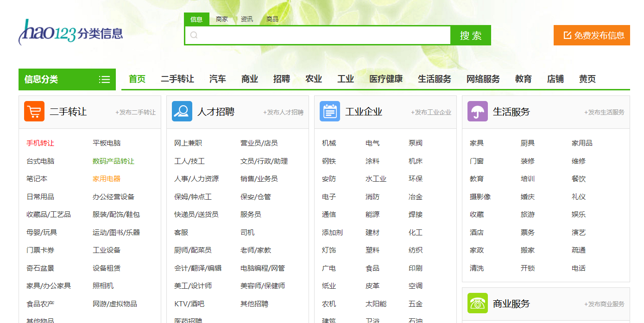Image resolution: width=644 pixels, height=323 pixels.
Task: Click the magnifier icon in search box
Action: click(x=194, y=35)
